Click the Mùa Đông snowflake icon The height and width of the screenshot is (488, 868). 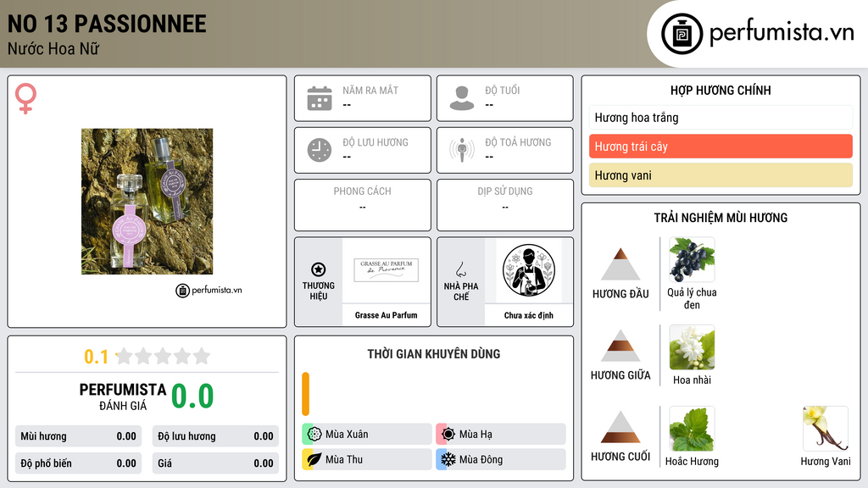(448, 459)
